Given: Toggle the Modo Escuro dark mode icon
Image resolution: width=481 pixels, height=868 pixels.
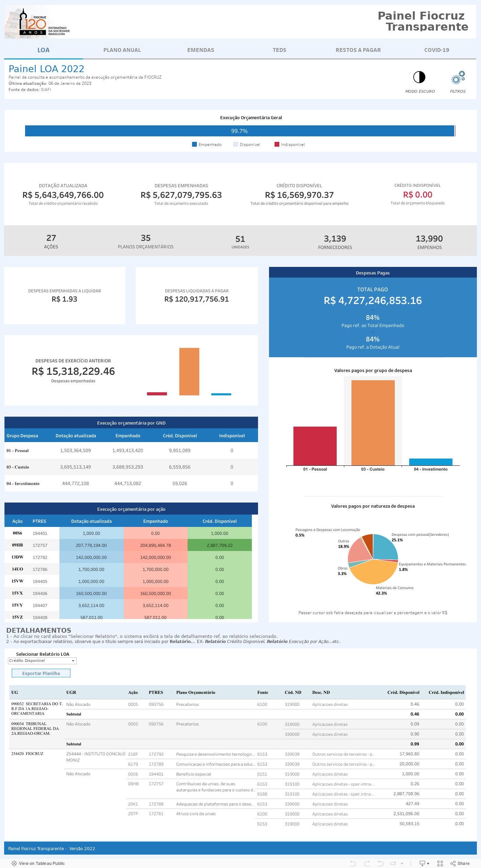Looking at the screenshot, I should [x=419, y=77].
